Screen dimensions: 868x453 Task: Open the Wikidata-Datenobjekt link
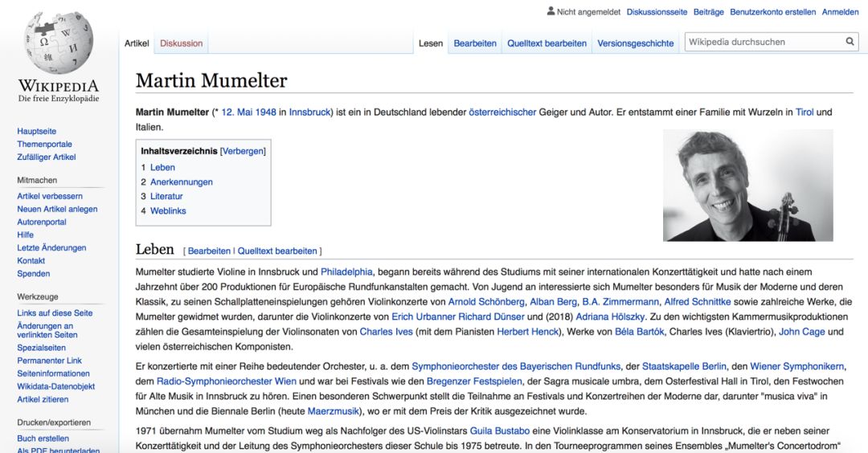tap(56, 386)
